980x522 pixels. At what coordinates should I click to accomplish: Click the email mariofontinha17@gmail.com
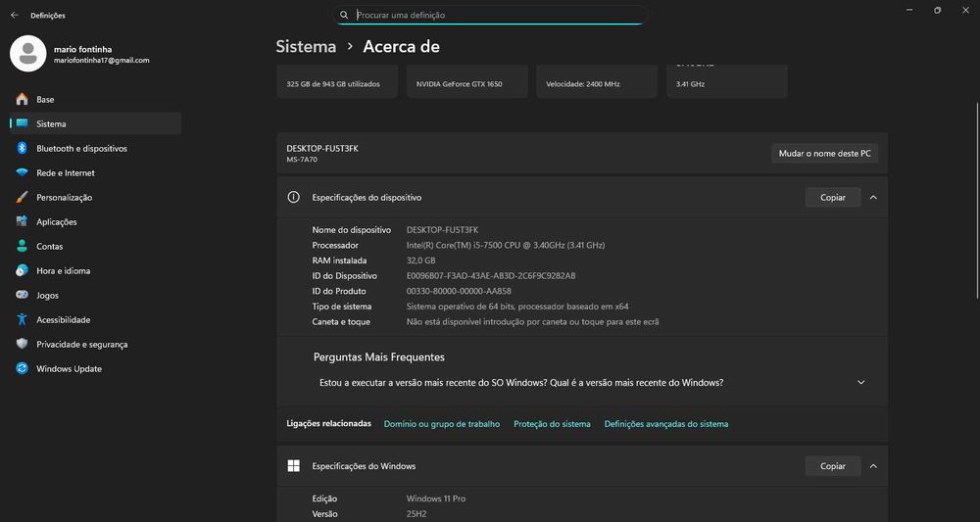click(102, 61)
